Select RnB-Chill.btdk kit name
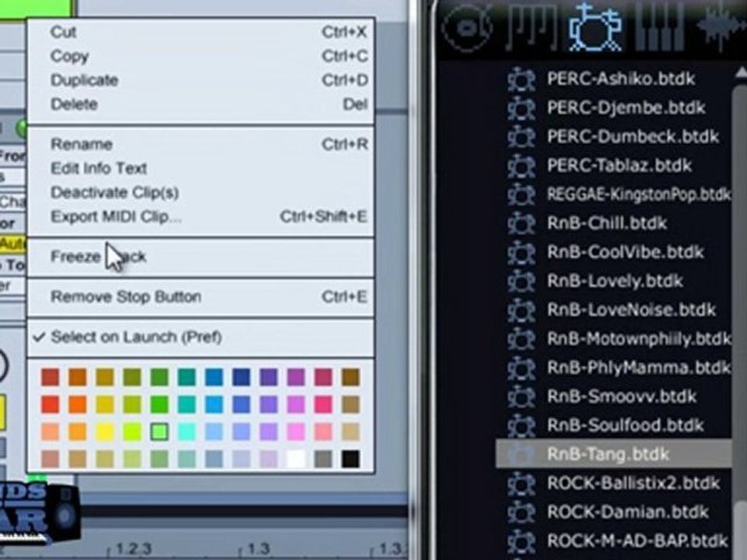 pyautogui.click(x=606, y=223)
